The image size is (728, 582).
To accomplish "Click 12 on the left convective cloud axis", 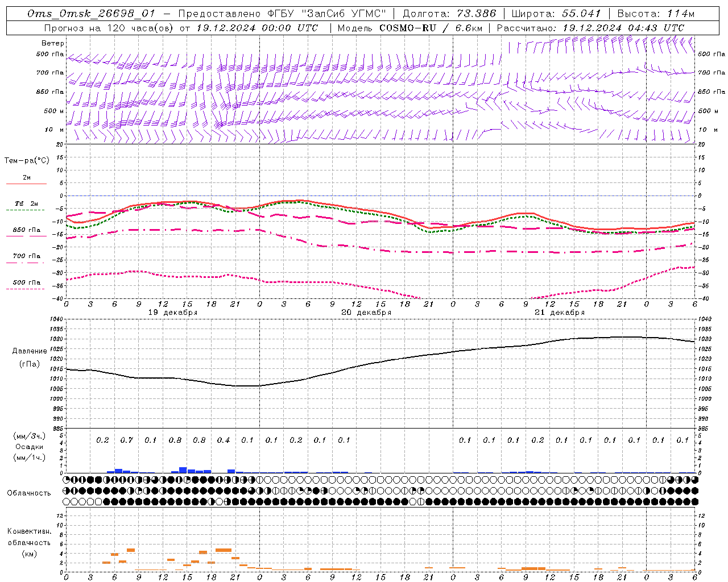I will [59, 516].
